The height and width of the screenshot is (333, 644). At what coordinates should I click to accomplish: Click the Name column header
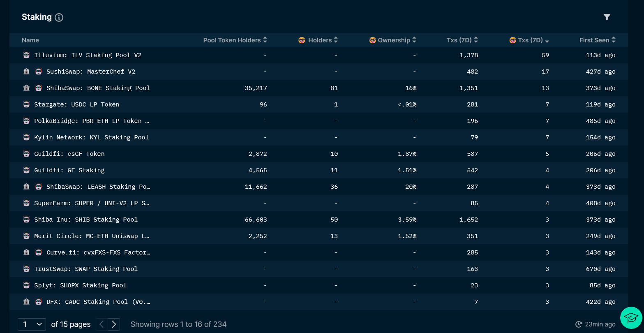coord(30,40)
